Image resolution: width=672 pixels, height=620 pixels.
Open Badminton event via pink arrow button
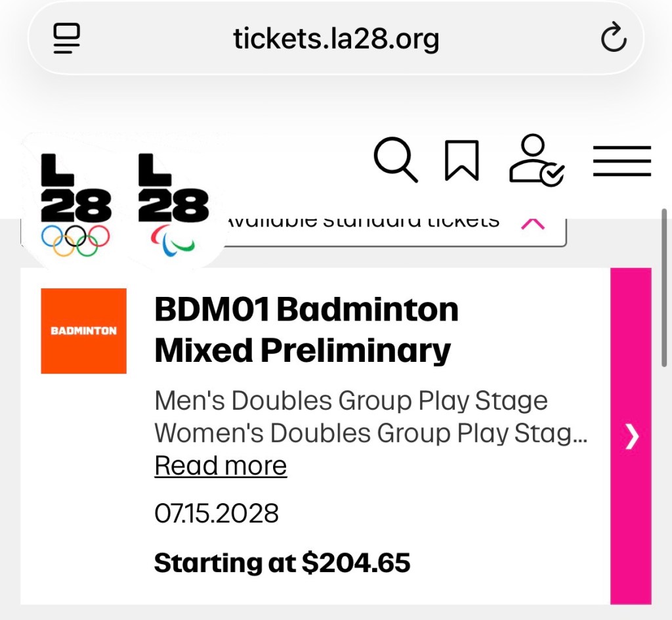point(631,435)
